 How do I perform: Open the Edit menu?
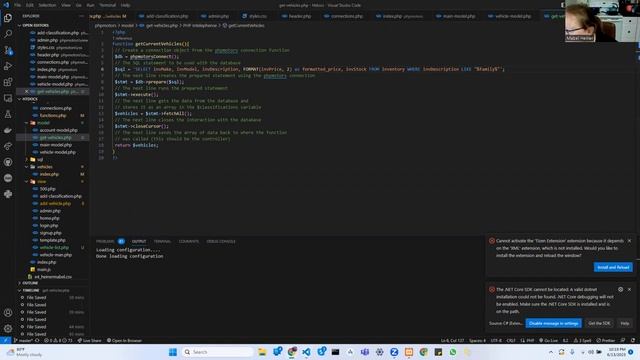(30, 5)
